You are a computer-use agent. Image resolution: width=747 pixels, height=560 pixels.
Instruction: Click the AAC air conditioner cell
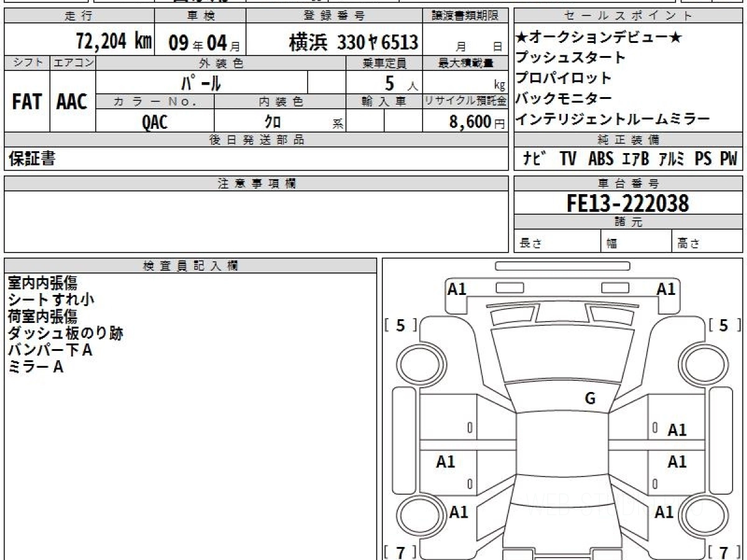[x=72, y=103]
